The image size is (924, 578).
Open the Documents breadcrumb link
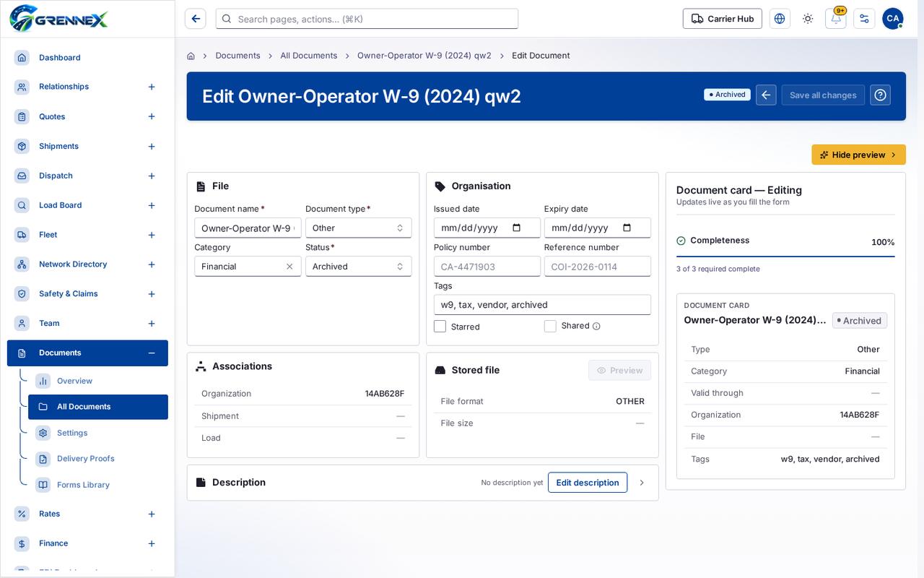[237, 56]
